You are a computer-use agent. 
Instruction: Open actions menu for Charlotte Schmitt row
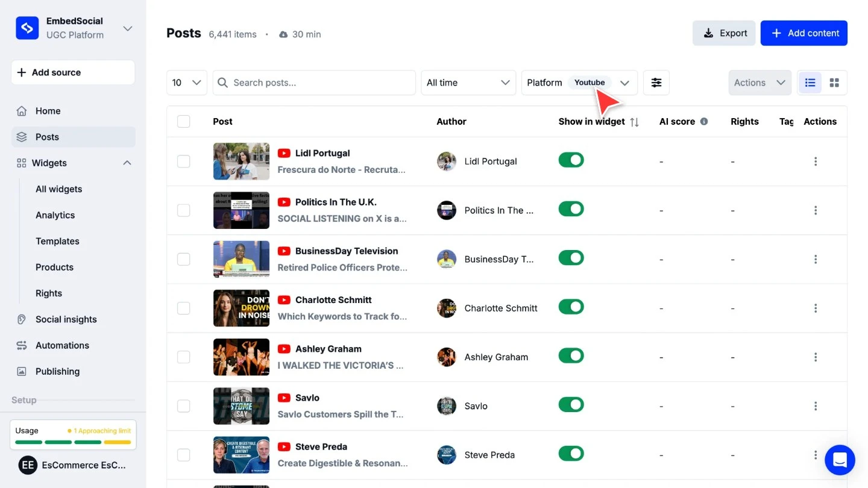[816, 308]
